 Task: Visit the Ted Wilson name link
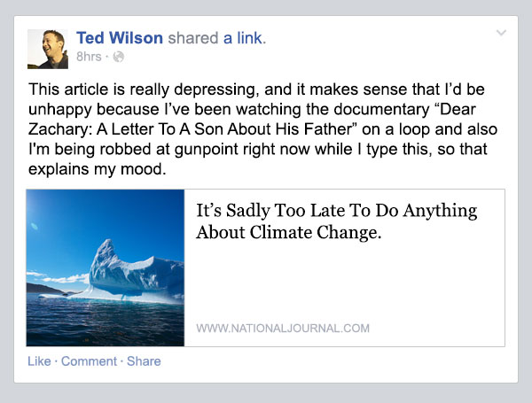[120, 37]
